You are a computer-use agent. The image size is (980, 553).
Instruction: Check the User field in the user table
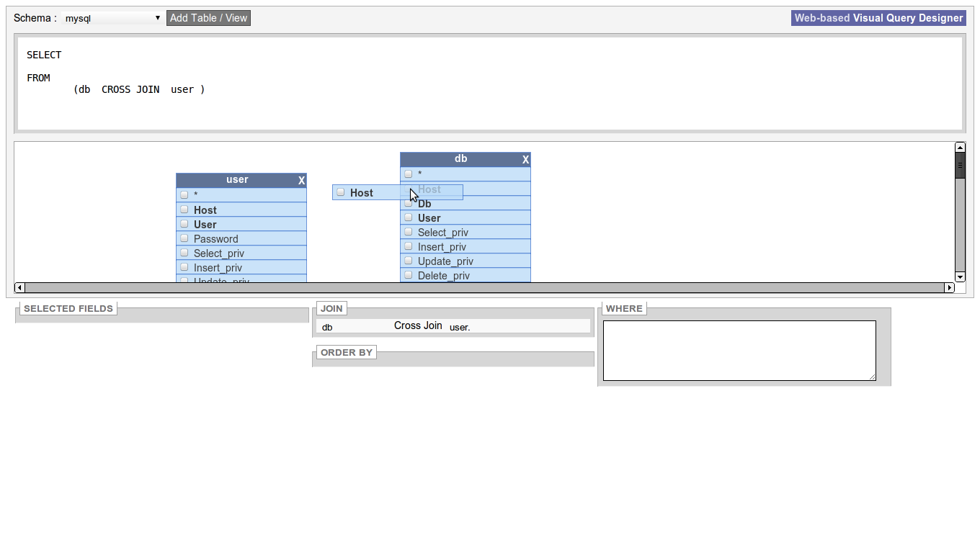[x=184, y=224]
